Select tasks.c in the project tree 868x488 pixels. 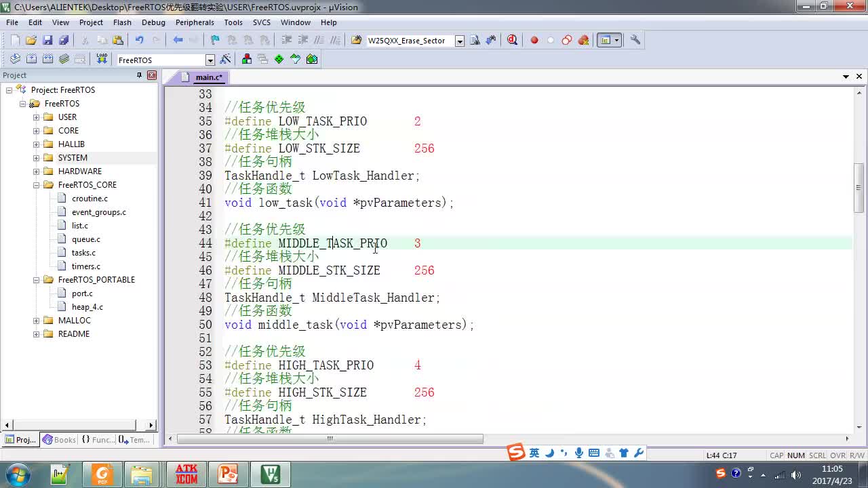[x=83, y=253]
